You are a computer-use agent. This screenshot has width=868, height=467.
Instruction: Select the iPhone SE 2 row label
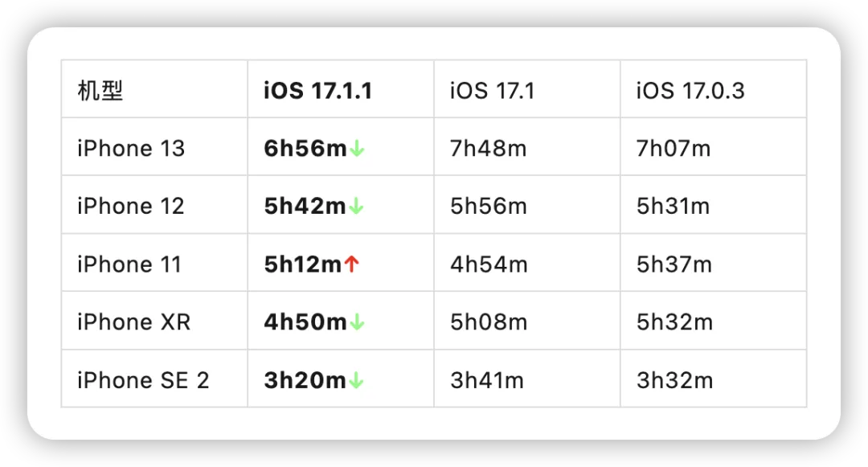click(143, 380)
